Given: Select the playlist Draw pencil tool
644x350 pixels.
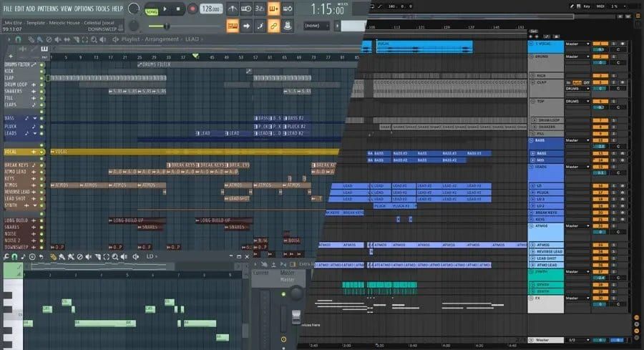Looking at the screenshot, I should [x=31, y=39].
